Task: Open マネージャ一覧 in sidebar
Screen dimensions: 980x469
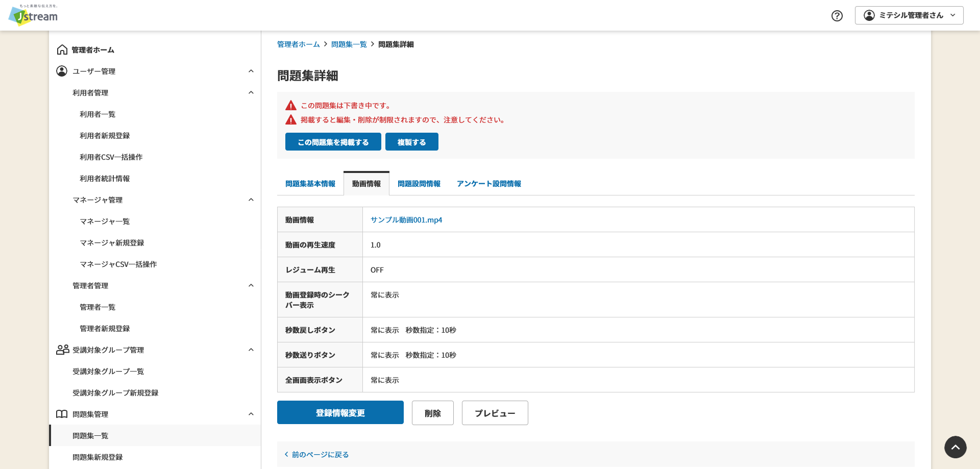Action: click(105, 221)
